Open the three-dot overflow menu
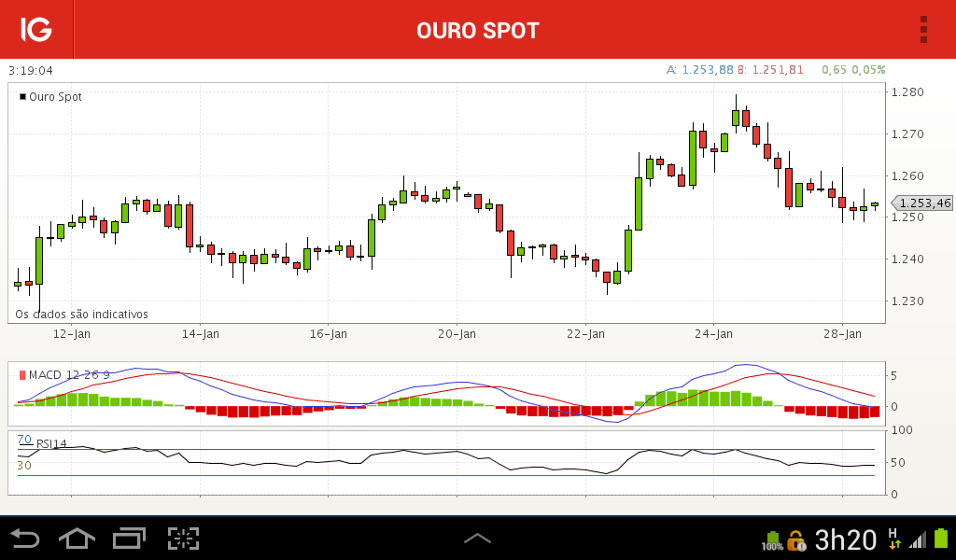Screen dimensions: 956x560 [x=923, y=29]
